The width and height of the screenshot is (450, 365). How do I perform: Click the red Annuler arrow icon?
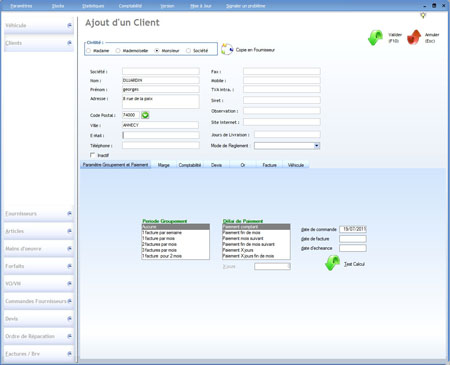coord(414,37)
